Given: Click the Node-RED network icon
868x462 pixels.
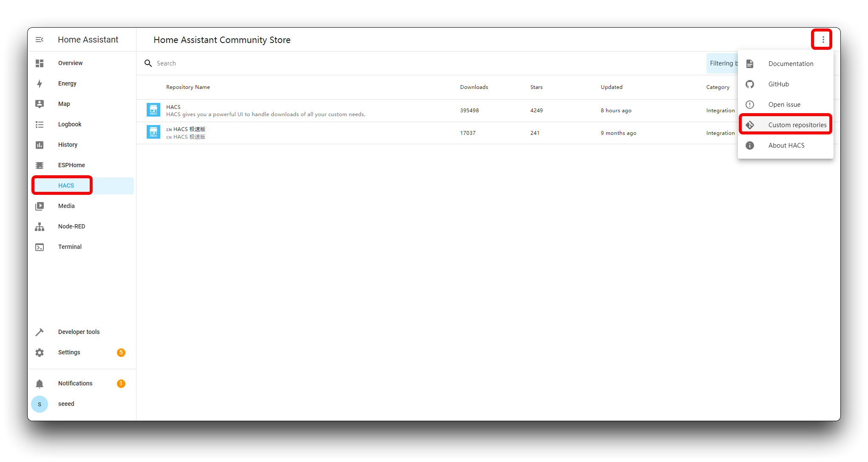Looking at the screenshot, I should tap(40, 226).
